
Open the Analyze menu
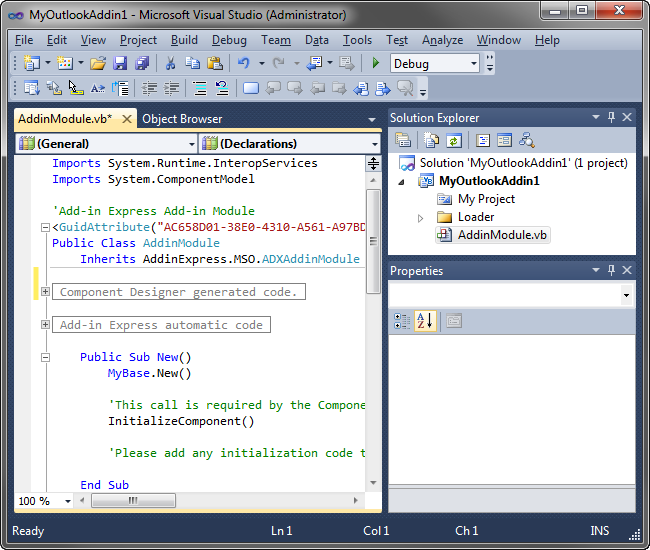pos(442,40)
